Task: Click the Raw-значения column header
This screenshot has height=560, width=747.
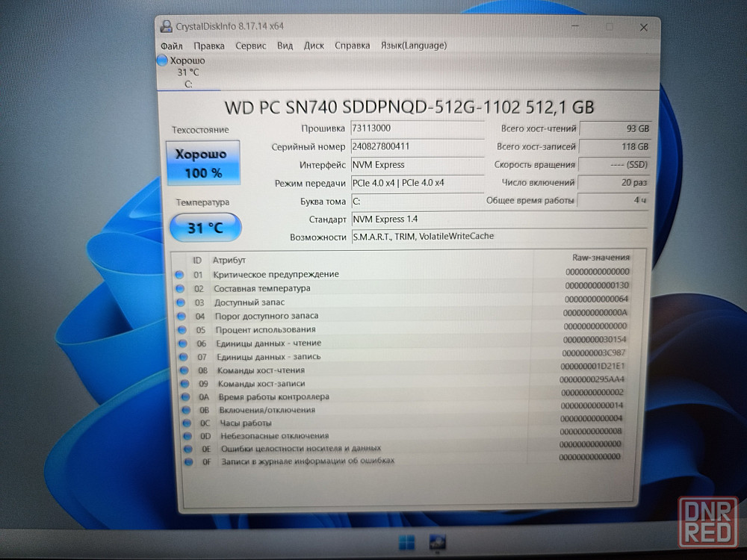Action: pos(600,258)
